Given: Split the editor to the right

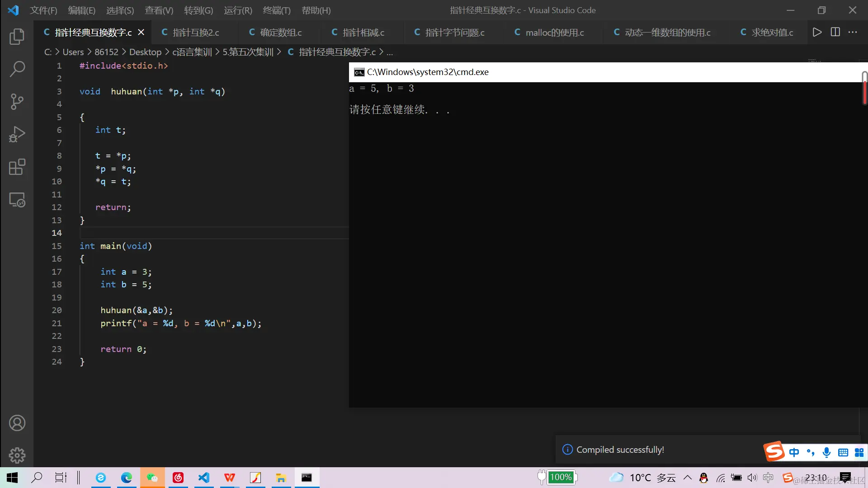Looking at the screenshot, I should pos(835,32).
